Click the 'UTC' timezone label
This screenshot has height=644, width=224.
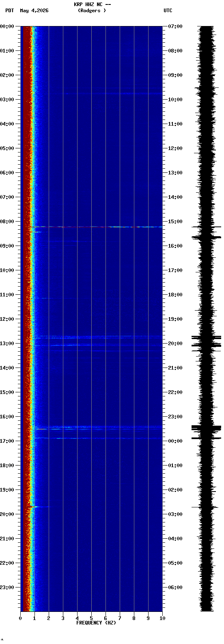(x=168, y=11)
